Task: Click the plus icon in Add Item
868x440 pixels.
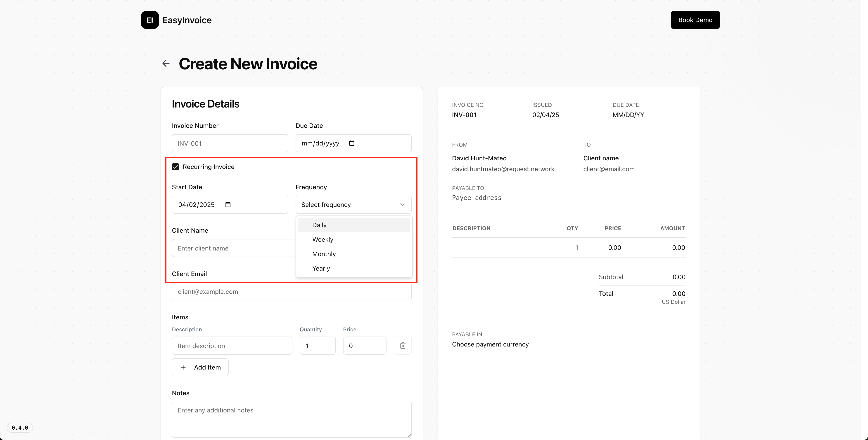Action: pos(183,367)
